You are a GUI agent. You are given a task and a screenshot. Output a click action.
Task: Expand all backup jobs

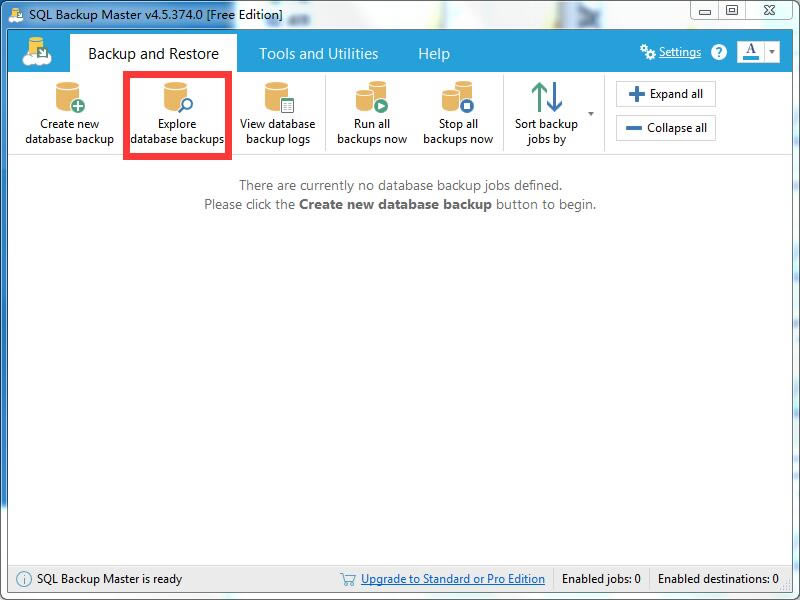[x=665, y=93]
